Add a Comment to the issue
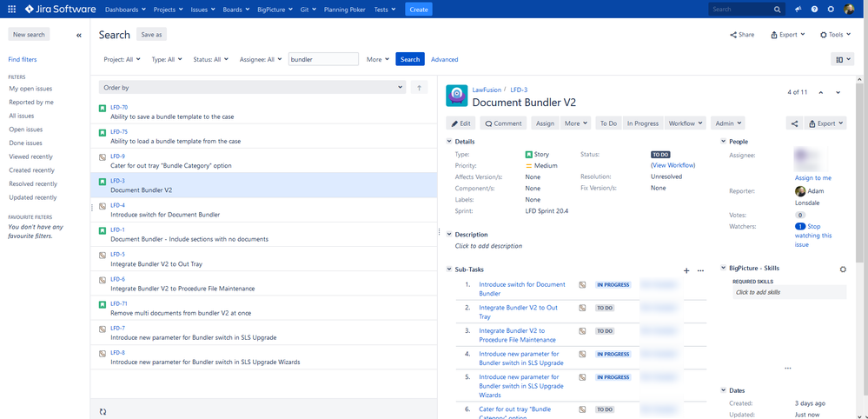 click(504, 123)
